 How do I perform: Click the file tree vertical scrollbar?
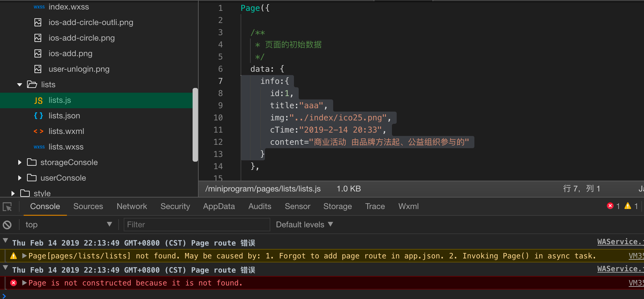[195, 124]
